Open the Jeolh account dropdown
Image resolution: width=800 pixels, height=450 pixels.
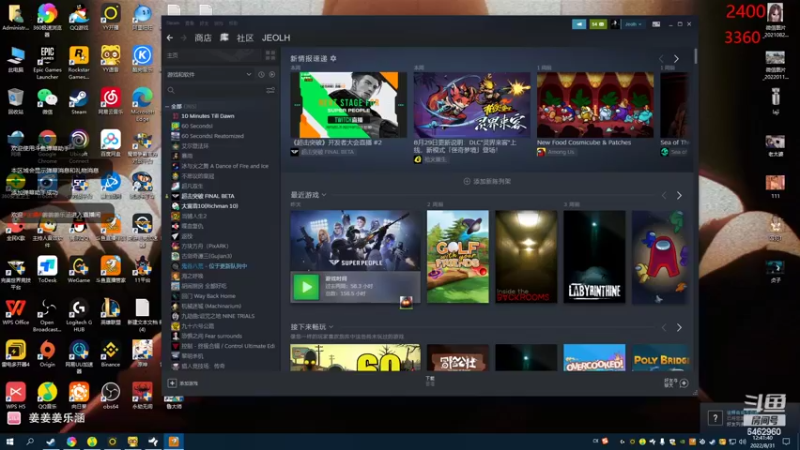coord(633,24)
